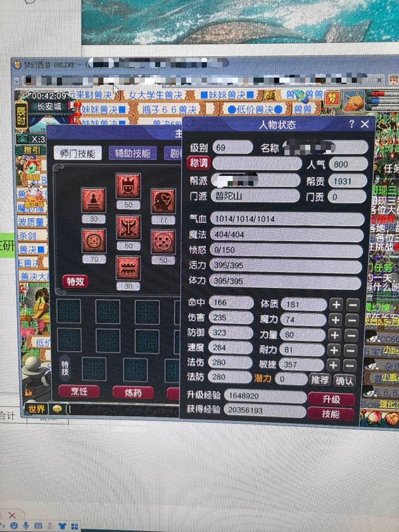The height and width of the screenshot is (532, 399).
Task: Increase 敏捷 with the plus button
Action: click(333, 364)
